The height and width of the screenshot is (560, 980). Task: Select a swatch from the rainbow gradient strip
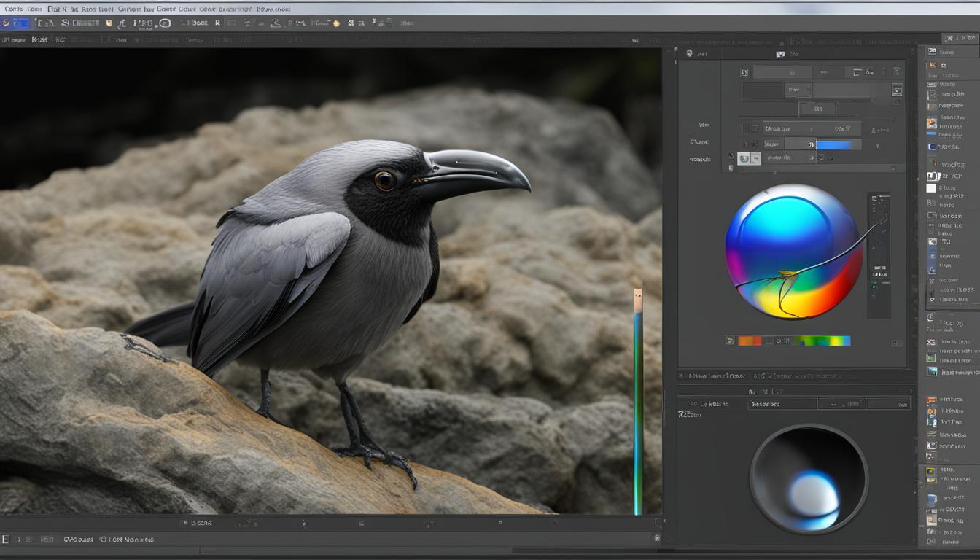pos(822,340)
